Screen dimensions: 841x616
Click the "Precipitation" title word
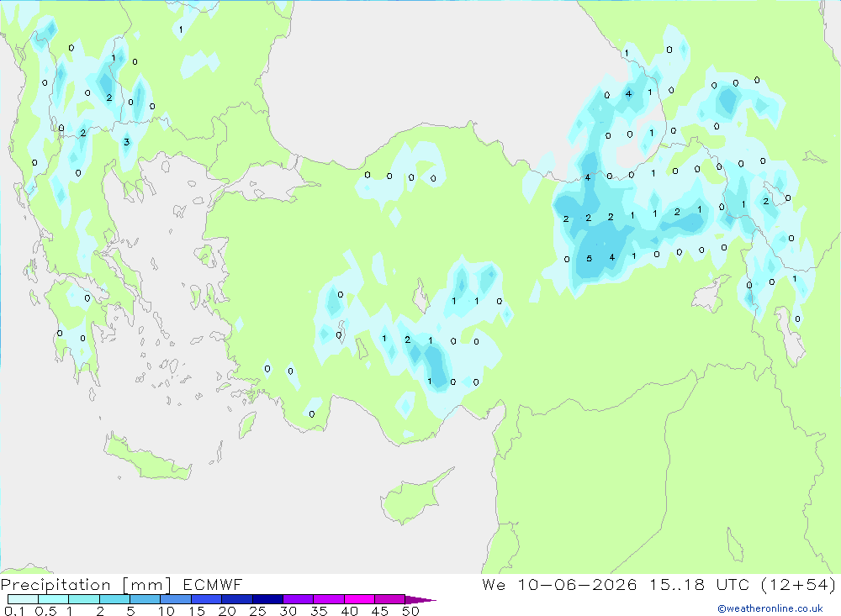click(56, 585)
